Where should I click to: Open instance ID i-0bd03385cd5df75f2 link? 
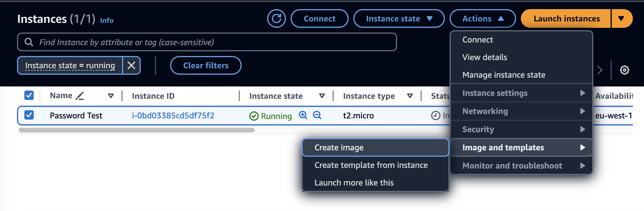[x=173, y=115]
